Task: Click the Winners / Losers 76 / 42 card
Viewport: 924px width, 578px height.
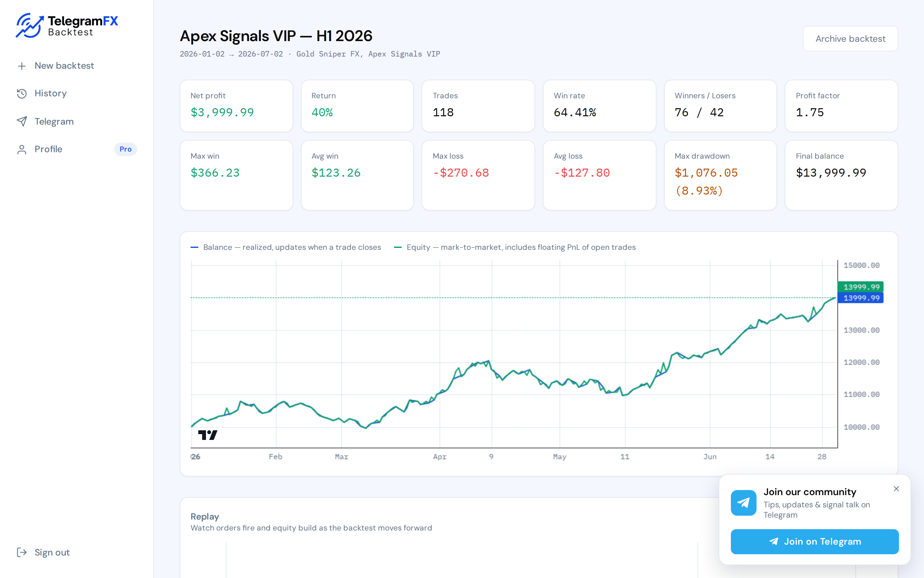Action: [x=721, y=106]
